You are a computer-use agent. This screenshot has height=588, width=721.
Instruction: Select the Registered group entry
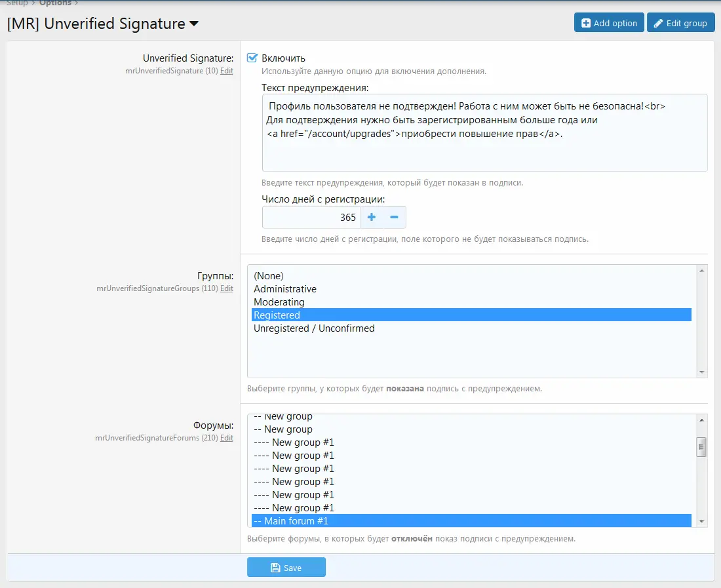(x=277, y=315)
